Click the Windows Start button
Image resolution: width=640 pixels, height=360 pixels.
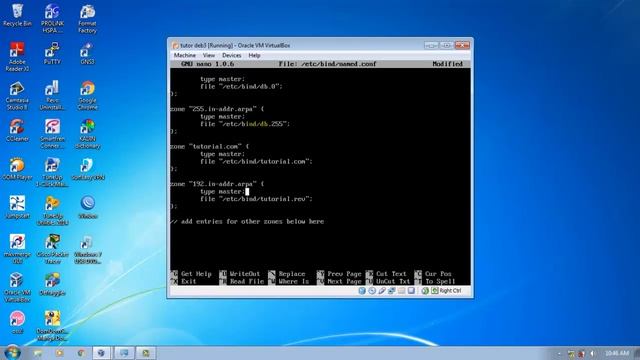click(x=12, y=352)
